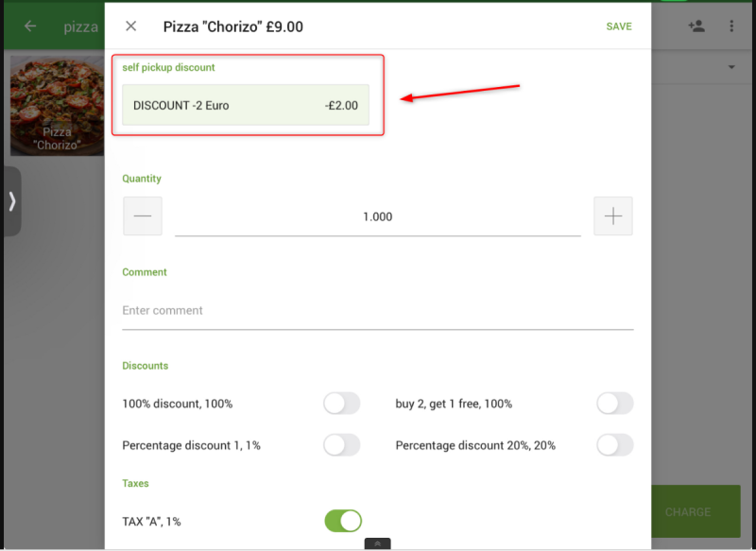Open the add customer icon

point(696,26)
